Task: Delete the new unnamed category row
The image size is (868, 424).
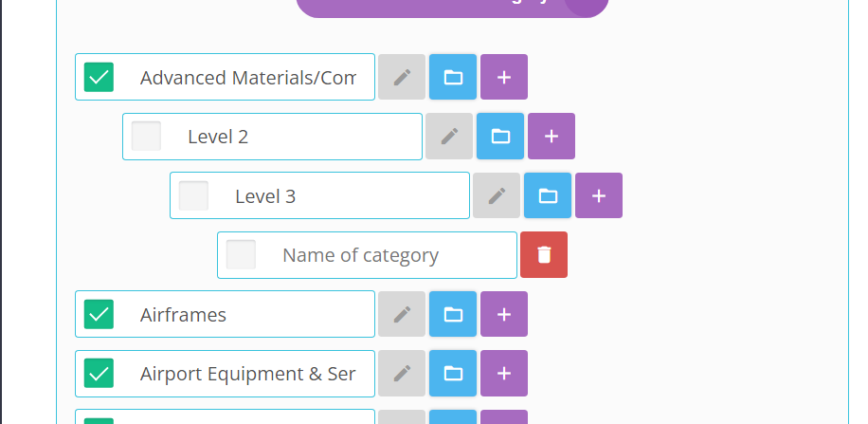Action: (544, 255)
